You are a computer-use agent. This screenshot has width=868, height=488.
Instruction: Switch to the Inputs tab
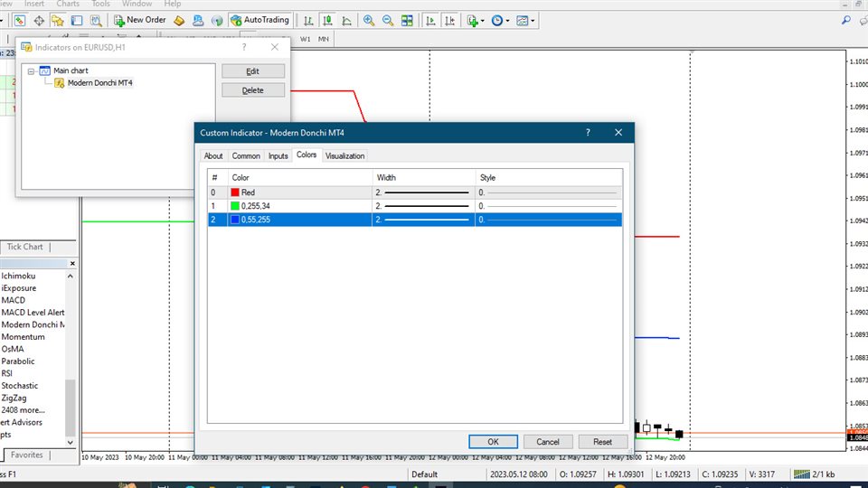(x=278, y=155)
